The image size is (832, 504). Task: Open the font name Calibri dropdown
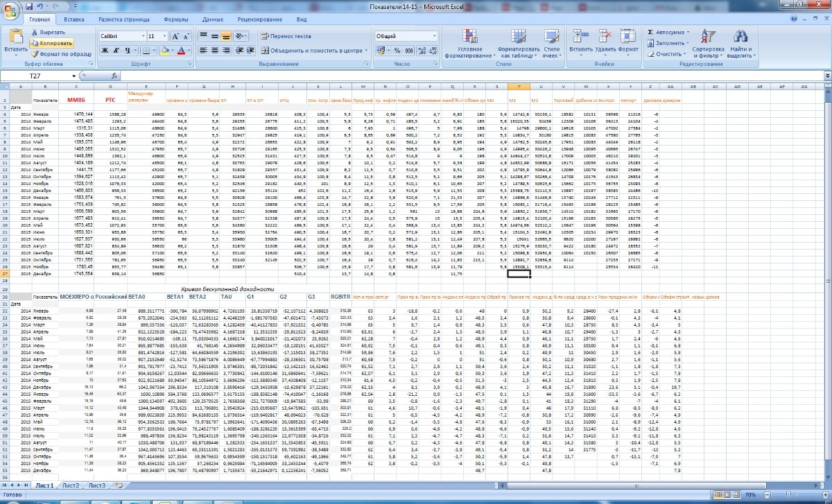(141, 36)
